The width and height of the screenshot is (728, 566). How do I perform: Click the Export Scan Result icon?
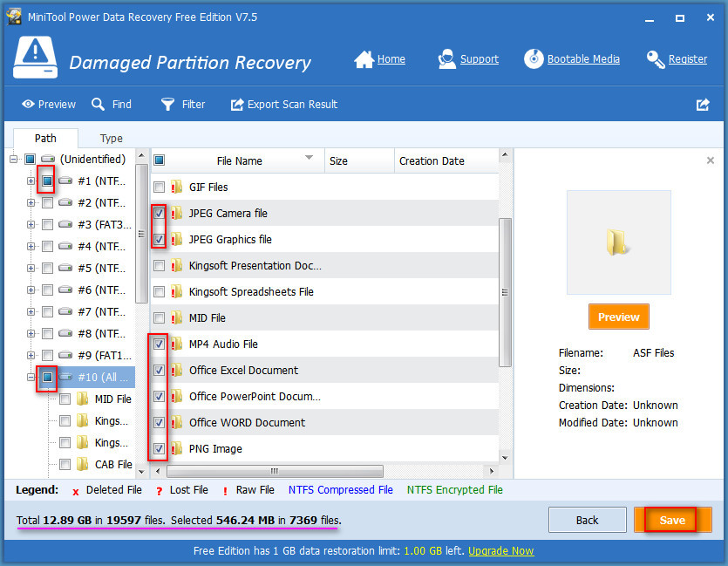coord(237,105)
